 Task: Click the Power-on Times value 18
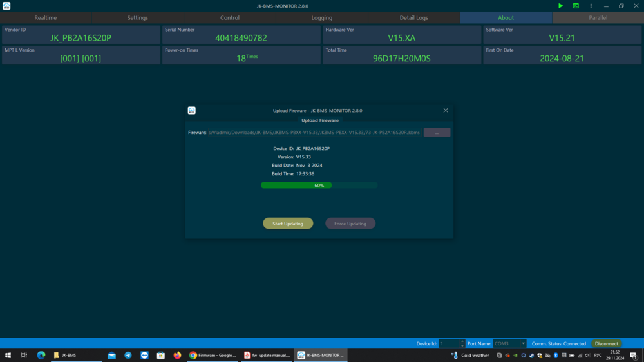(x=241, y=59)
